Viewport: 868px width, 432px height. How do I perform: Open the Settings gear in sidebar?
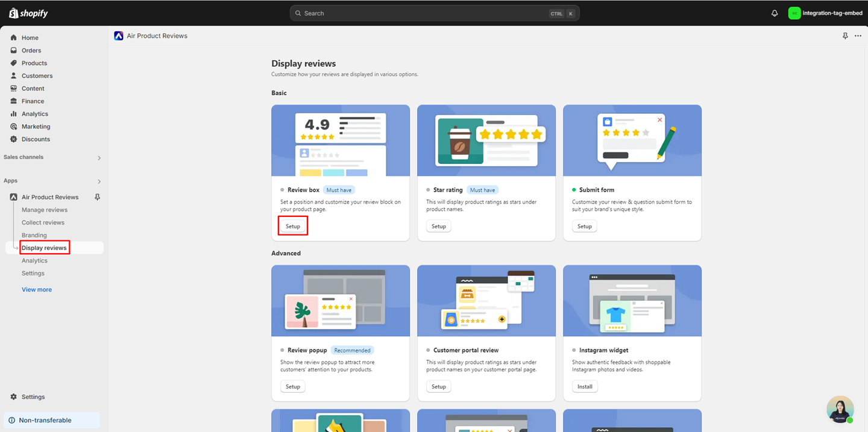coord(14,397)
